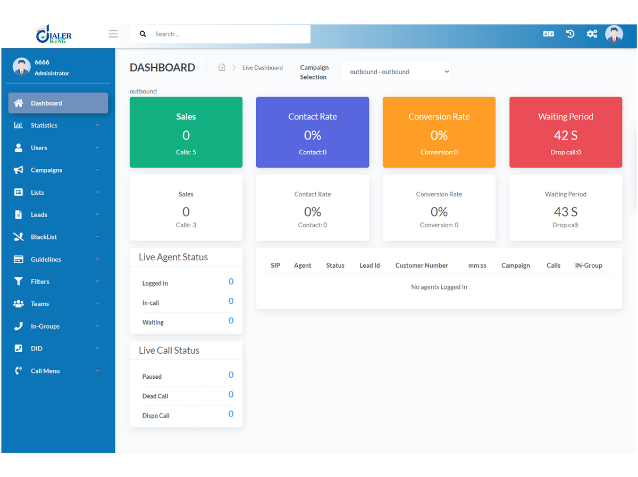Click the home icon in breadcrumb
Image resolution: width=638 pixels, height=477 pixels.
pos(221,67)
